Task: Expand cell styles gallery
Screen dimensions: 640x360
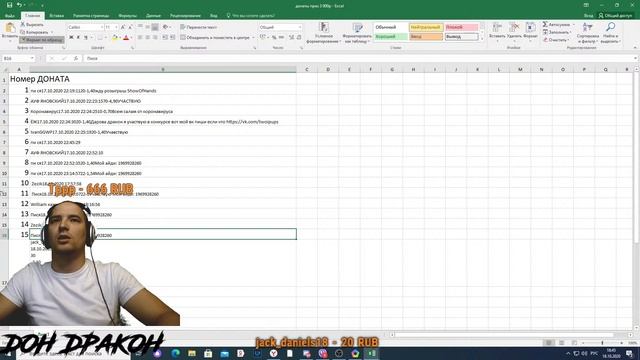Action: (x=482, y=39)
